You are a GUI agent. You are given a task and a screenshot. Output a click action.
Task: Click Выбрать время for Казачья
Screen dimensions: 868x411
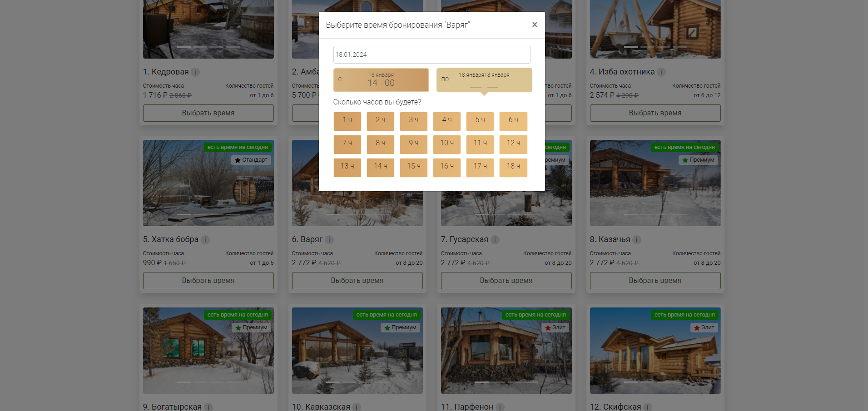655,281
